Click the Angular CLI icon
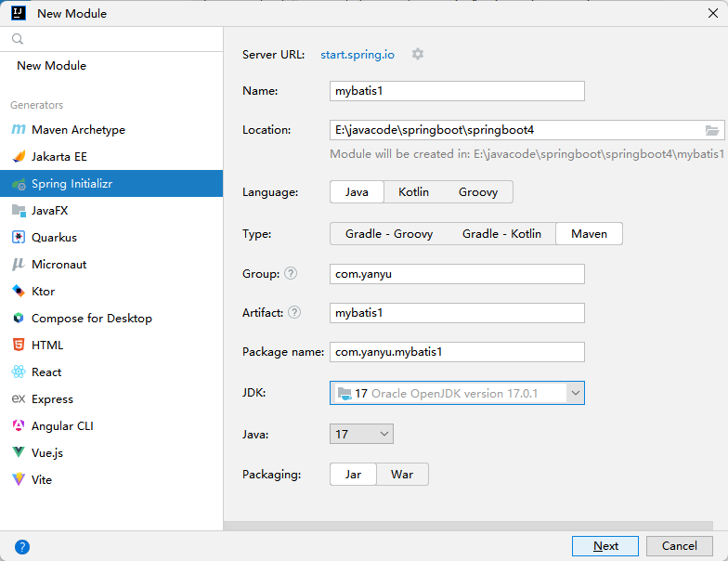 (19, 425)
